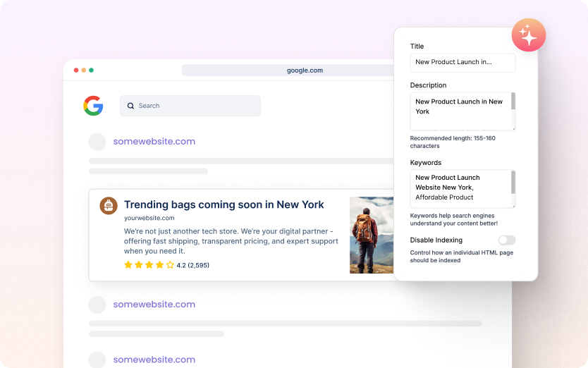Click the Keywords box scrollbar
Screen dimensions: 588x368
coord(513,183)
